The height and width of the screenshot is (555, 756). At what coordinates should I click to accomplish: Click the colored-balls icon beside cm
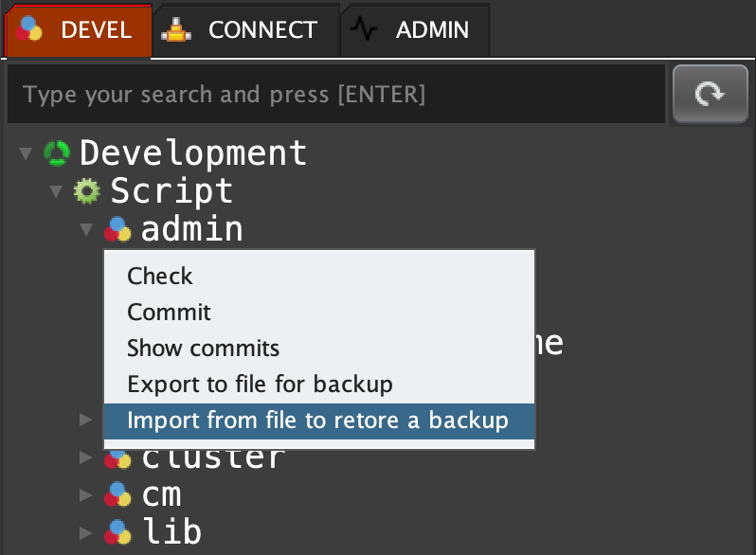pyautogui.click(x=117, y=494)
